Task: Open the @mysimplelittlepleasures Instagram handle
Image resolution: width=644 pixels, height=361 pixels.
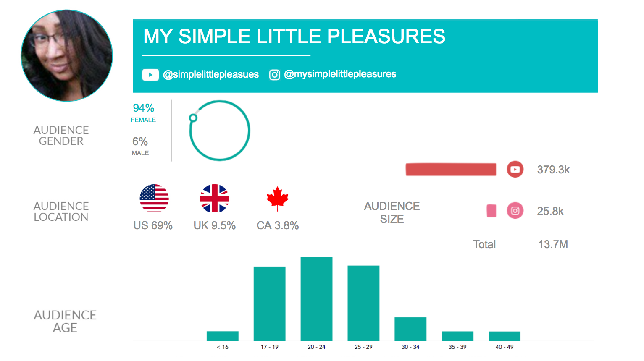Action: point(340,74)
